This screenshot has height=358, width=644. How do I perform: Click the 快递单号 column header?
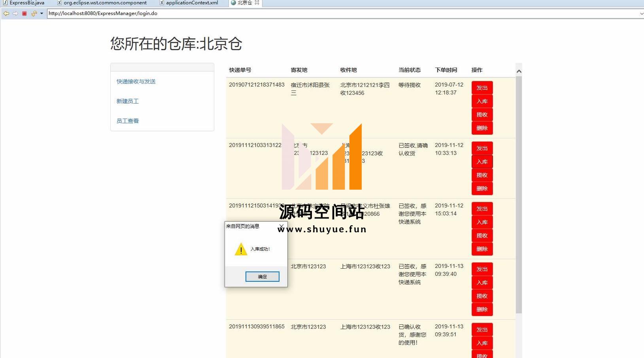pos(240,70)
